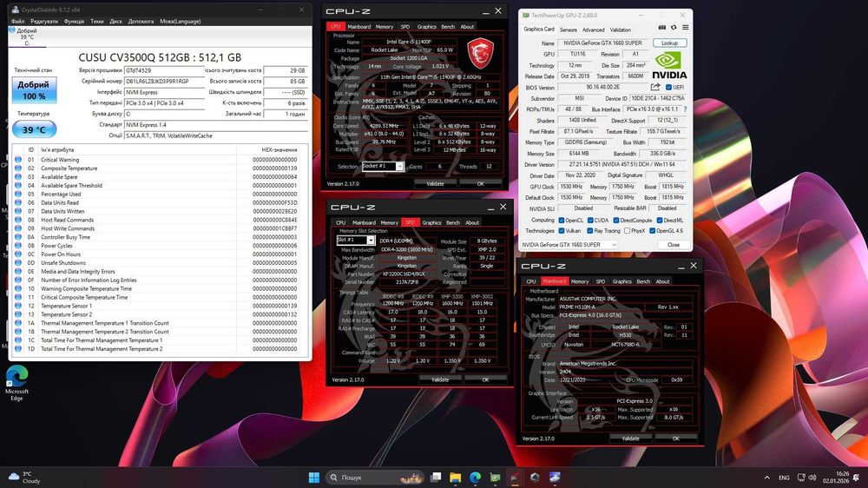Viewport: 868px width, 488px height.
Task: Open Mainboard tab in the top CPU-Z window
Action: pyautogui.click(x=358, y=27)
